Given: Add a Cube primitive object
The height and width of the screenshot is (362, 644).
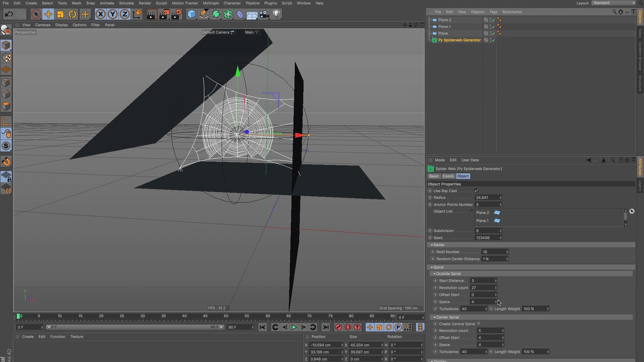Looking at the screenshot, I should tap(192, 14).
